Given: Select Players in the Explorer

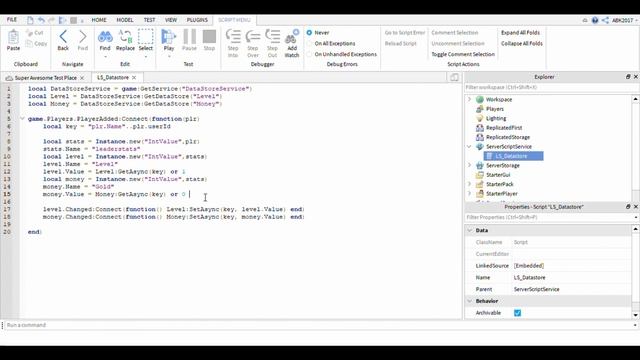Looking at the screenshot, I should (x=495, y=109).
